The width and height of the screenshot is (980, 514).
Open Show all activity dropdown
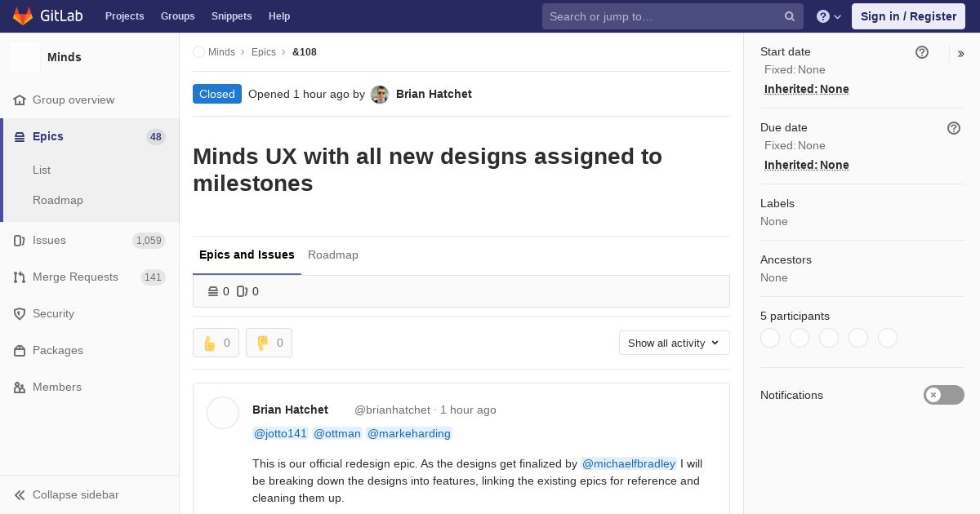click(675, 343)
